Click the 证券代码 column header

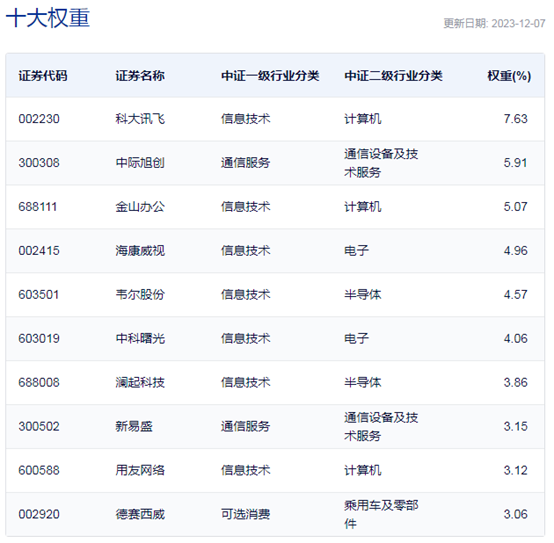tap(43, 76)
